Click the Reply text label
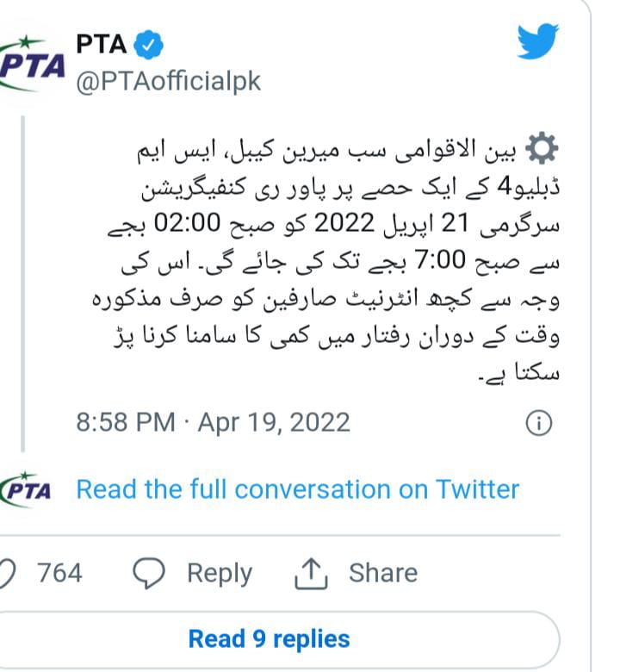Image resolution: width=620 pixels, height=672 pixels. pyautogui.click(x=220, y=573)
